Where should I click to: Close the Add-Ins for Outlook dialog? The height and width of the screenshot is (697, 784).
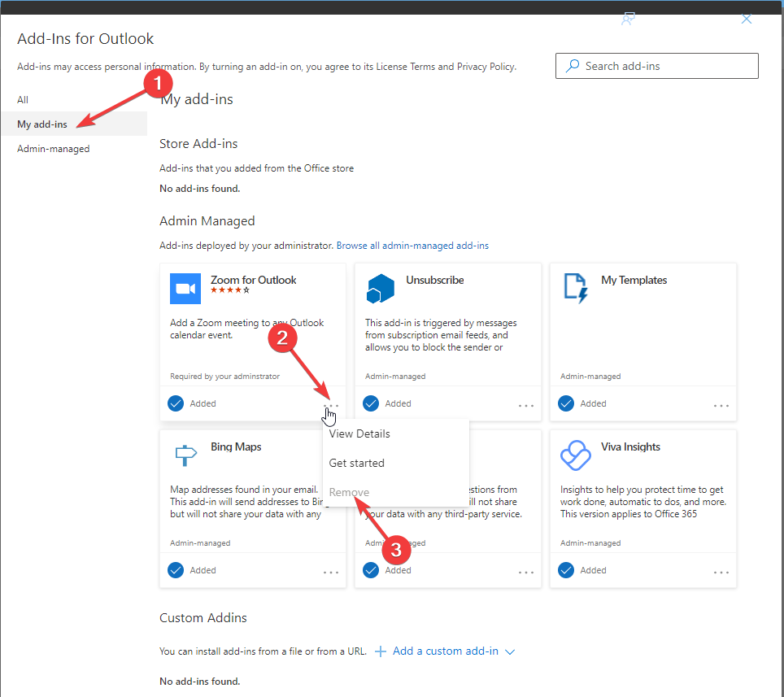747,19
